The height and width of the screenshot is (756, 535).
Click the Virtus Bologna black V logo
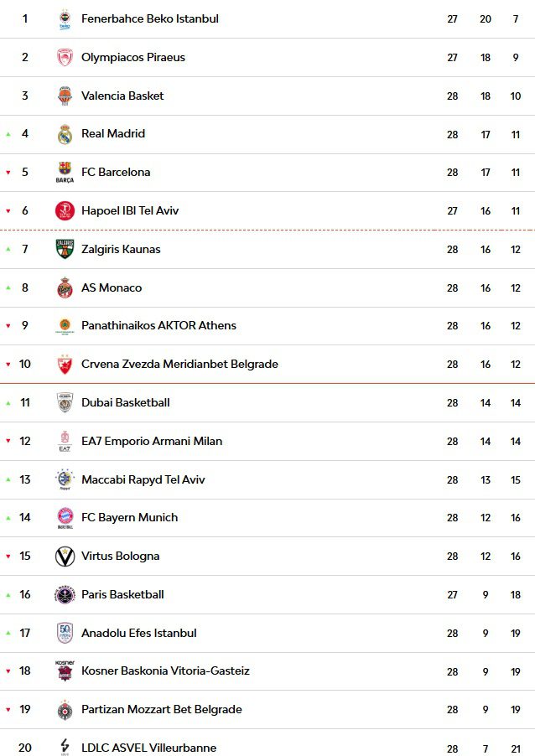pyautogui.click(x=65, y=556)
